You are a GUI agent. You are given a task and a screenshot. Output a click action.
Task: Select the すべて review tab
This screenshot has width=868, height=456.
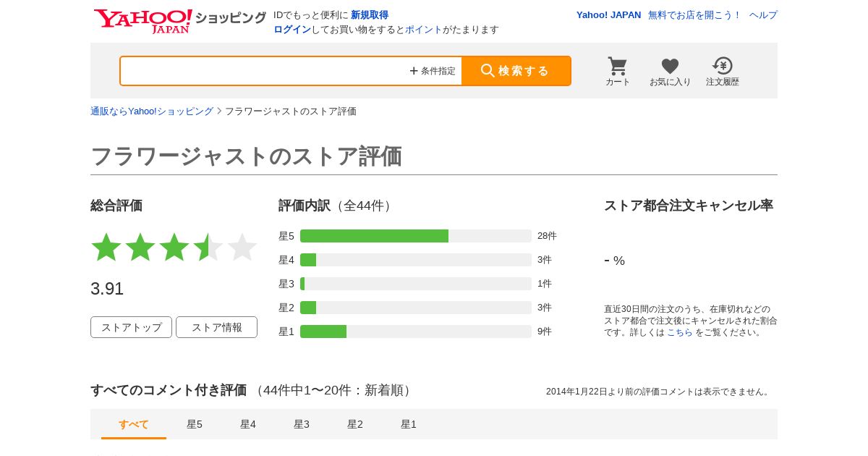[x=134, y=424]
